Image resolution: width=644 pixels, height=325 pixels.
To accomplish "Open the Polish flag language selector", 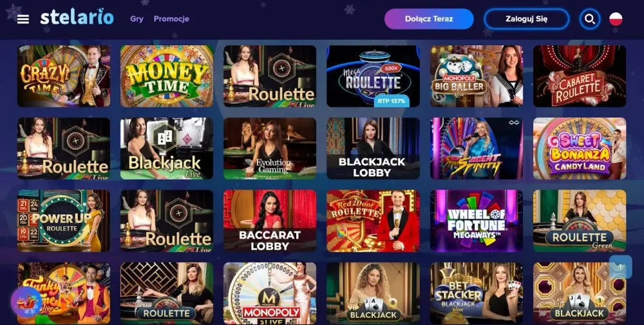I will pos(616,19).
